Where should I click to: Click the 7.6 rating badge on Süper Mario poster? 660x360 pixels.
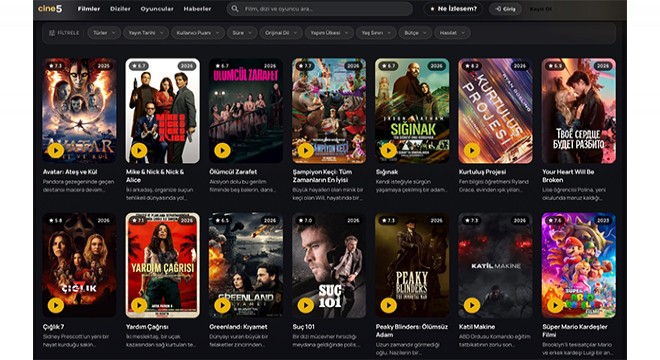pos(555,221)
